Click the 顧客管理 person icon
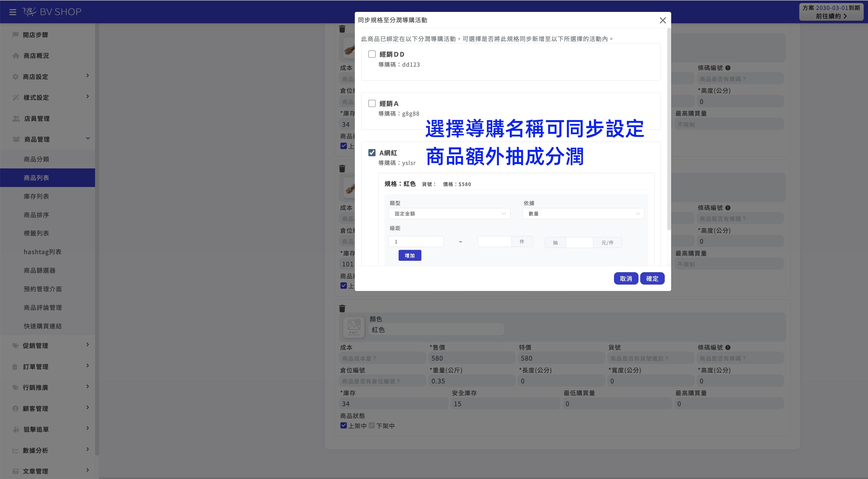 (x=15, y=409)
